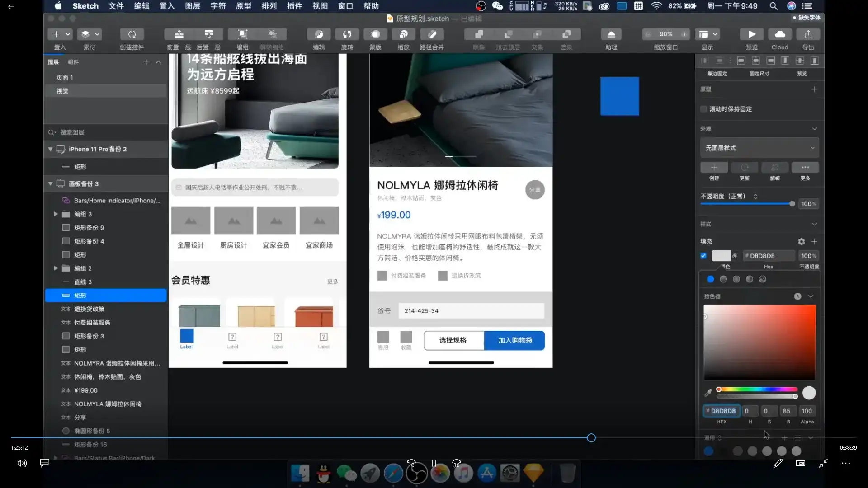Click the hue spectrum slider
Screen dimensions: 868x488
[x=756, y=389]
